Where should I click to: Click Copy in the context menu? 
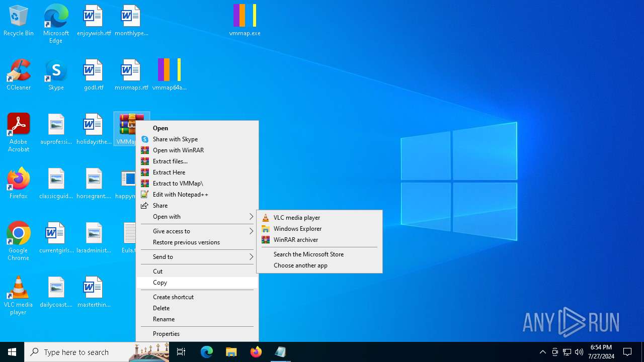point(197,283)
